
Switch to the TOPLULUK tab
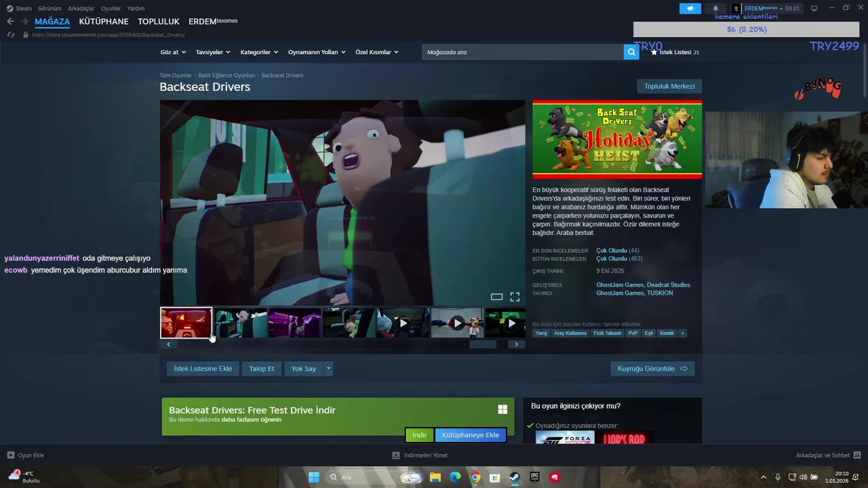[159, 22]
